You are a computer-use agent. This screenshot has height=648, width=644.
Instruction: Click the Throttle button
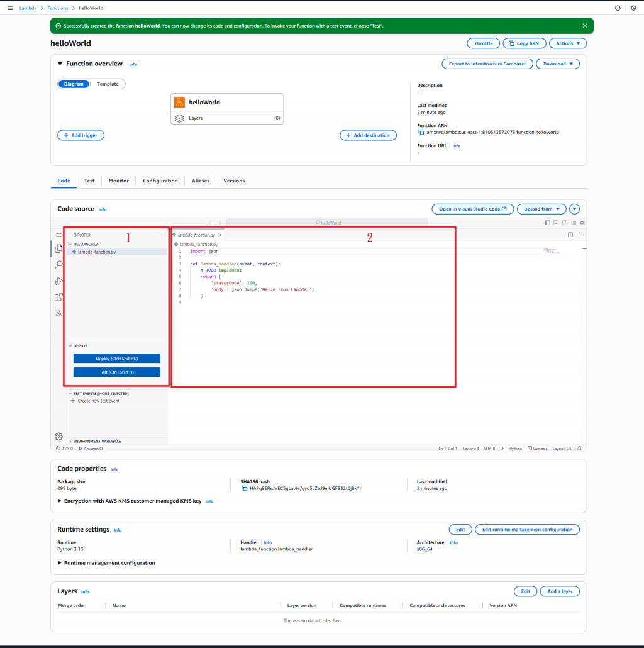[483, 43]
